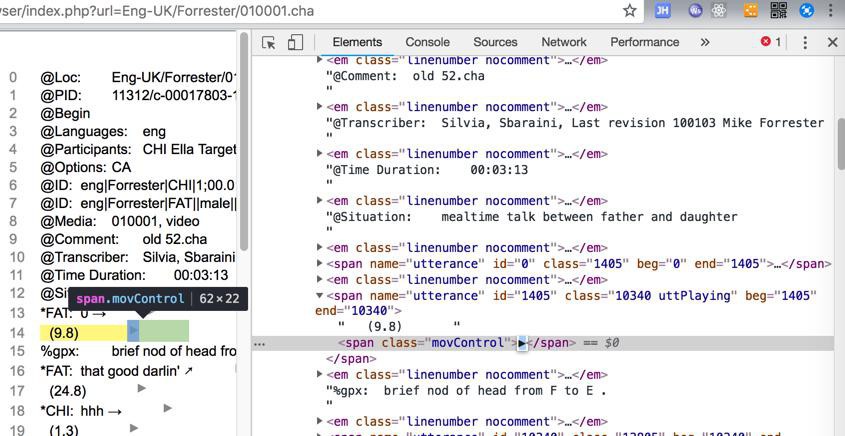Image resolution: width=845 pixels, height=436 pixels.
Task: Select the closing </span> tag line
Action: (351, 358)
